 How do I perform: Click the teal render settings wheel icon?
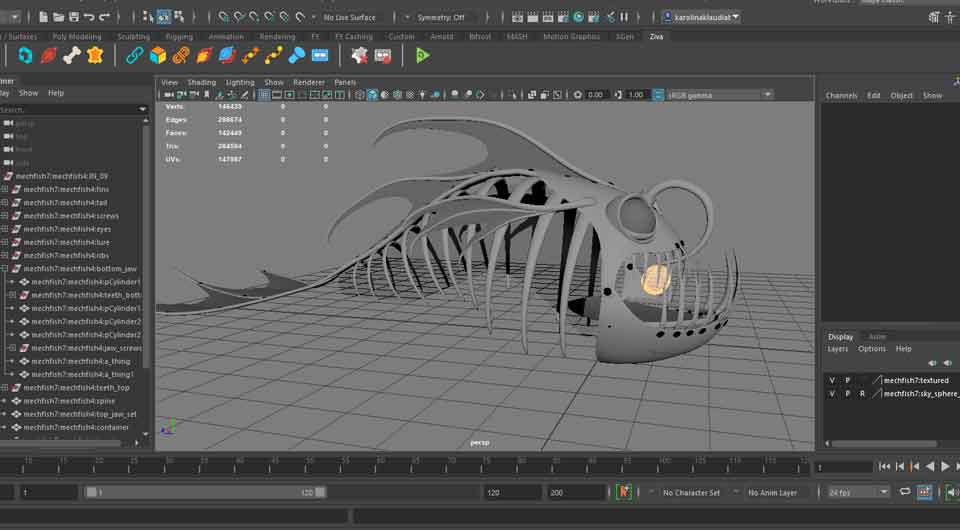[579, 17]
